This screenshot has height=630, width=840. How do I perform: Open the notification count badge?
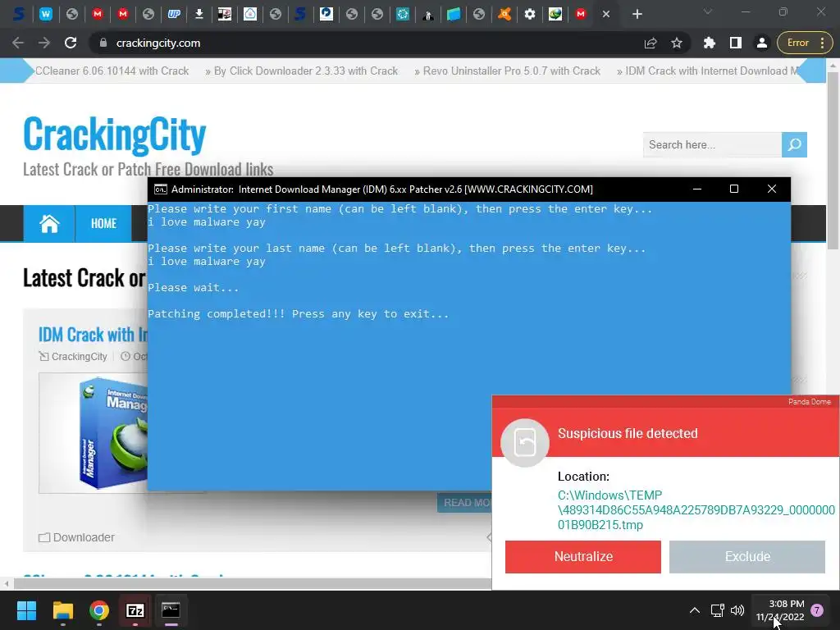(817, 610)
